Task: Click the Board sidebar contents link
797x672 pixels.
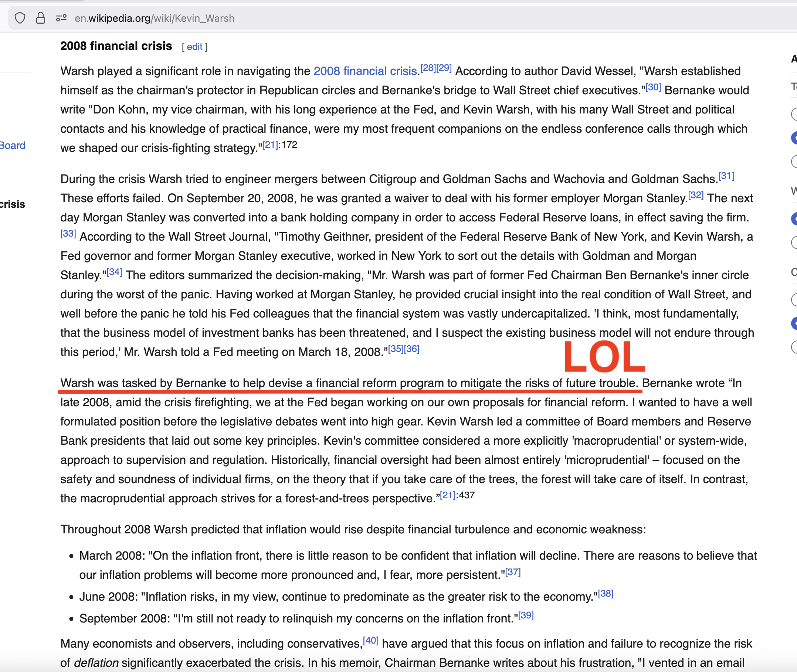Action: (13, 146)
